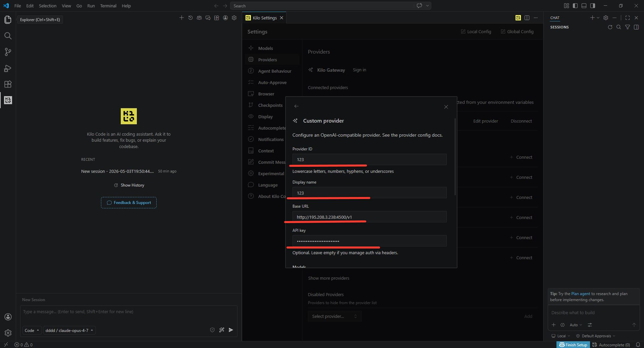The width and height of the screenshot is (644, 348).
Task: Toggle the bottom panel layout
Action: (x=584, y=6)
